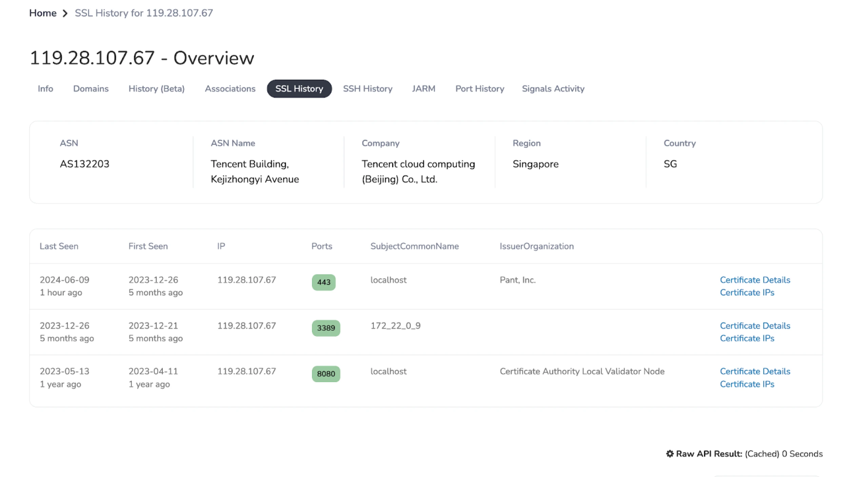Click the port 3389 badge
Viewport: 868px width, 477px height.
(326, 328)
